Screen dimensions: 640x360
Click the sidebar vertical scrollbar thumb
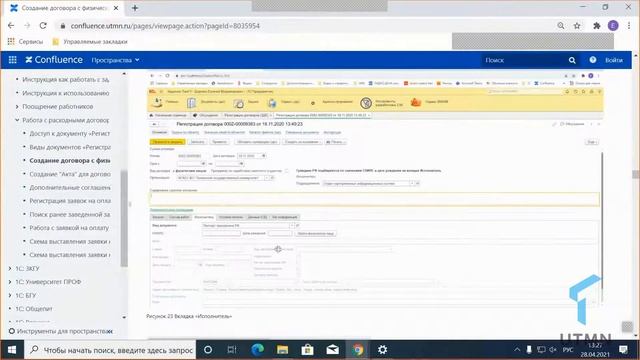point(124,218)
